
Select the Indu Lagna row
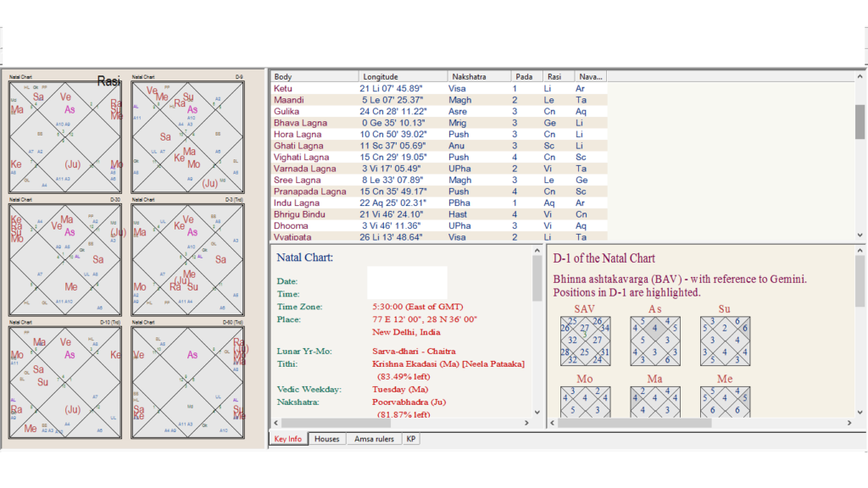[x=297, y=203]
